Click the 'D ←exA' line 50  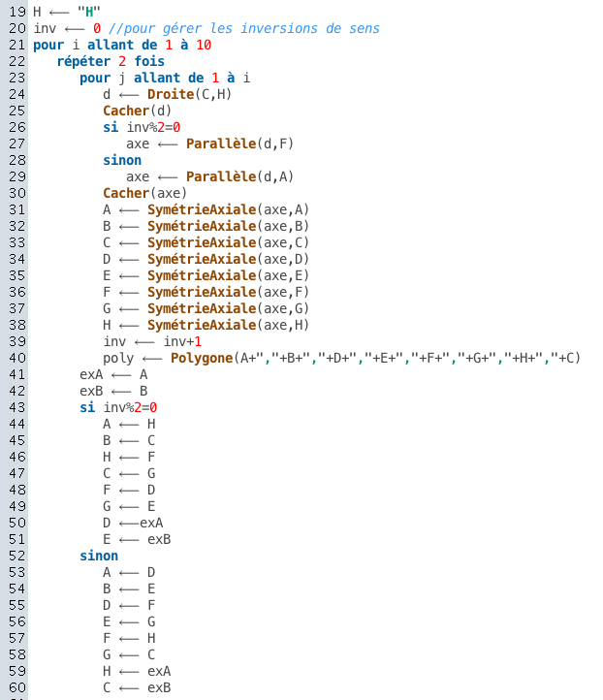coord(133,524)
